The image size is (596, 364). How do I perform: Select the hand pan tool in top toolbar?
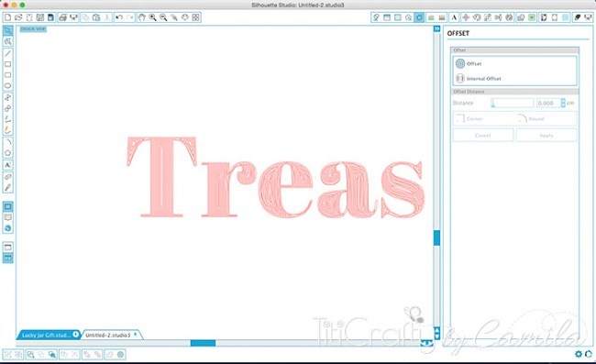pos(142,17)
